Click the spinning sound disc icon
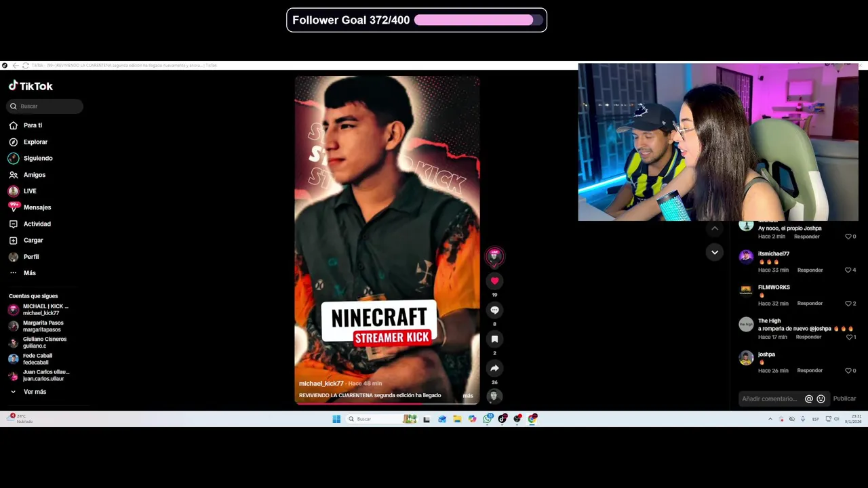 point(494,396)
